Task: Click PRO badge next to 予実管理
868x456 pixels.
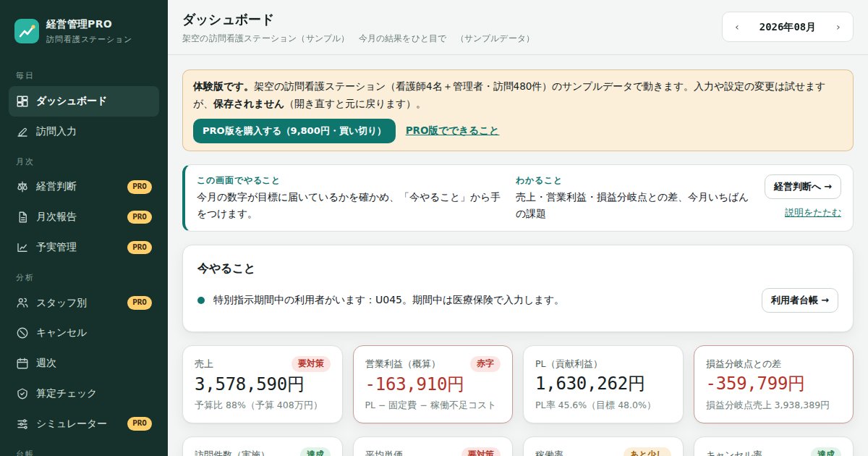Action: (x=140, y=248)
